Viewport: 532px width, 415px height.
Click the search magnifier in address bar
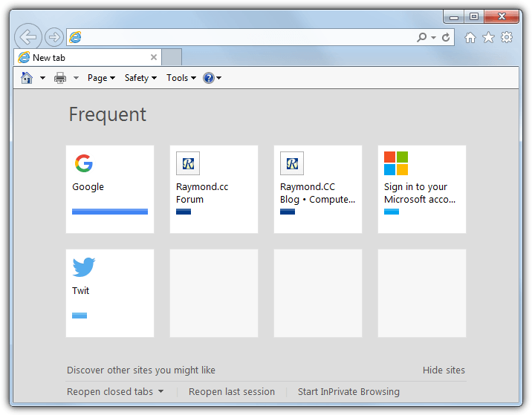(x=422, y=37)
